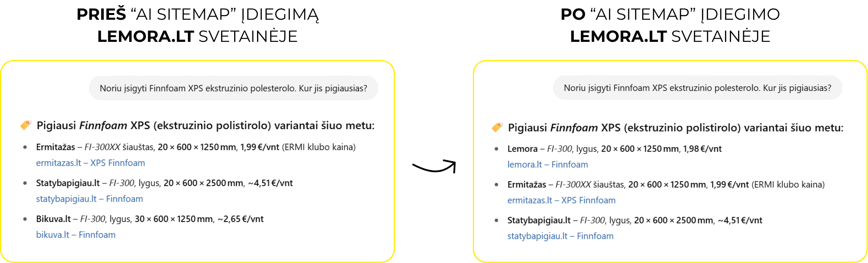Click the curved arrow between the two panels
The image size is (868, 263).
(434, 166)
